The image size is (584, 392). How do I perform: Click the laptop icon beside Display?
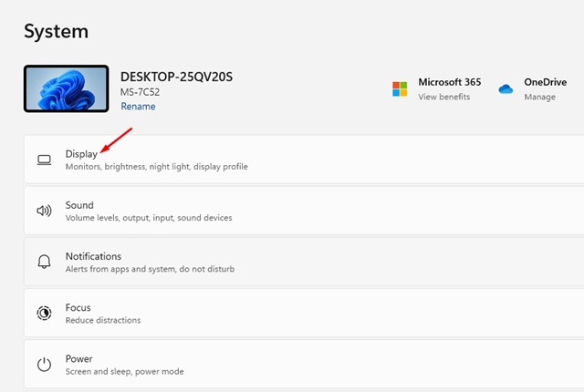(44, 160)
